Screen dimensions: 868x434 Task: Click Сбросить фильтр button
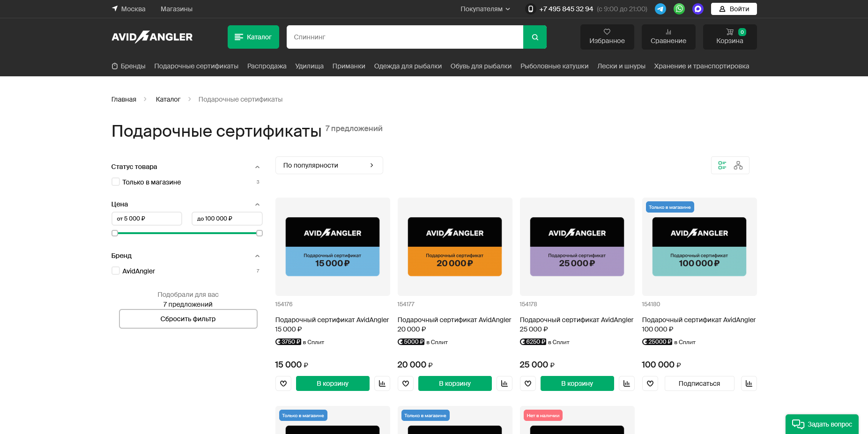coord(188,319)
